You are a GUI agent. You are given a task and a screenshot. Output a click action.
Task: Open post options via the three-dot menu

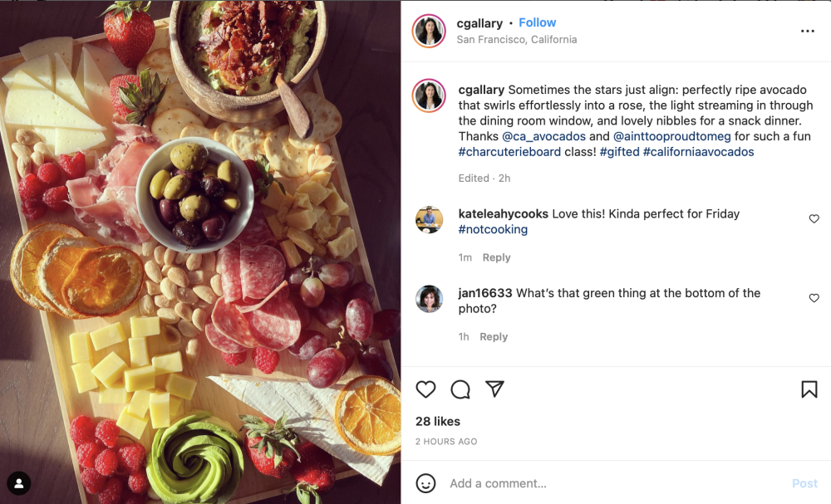807,31
